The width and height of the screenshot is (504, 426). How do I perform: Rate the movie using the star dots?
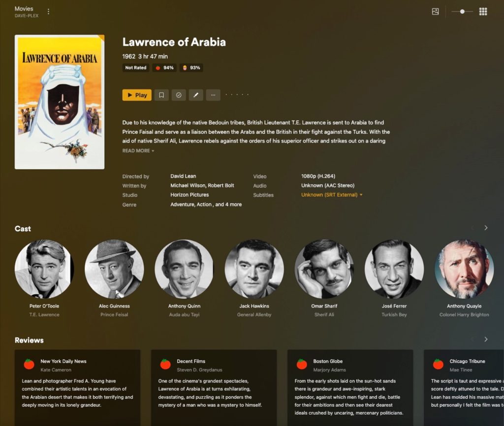237,95
